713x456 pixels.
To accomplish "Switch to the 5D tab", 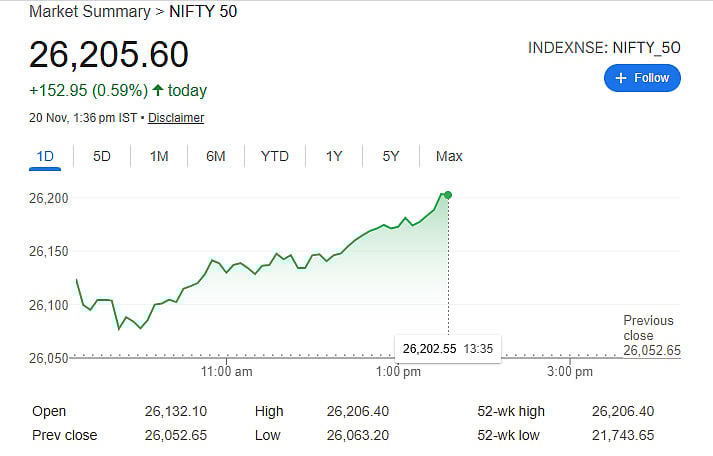I will click(x=102, y=156).
